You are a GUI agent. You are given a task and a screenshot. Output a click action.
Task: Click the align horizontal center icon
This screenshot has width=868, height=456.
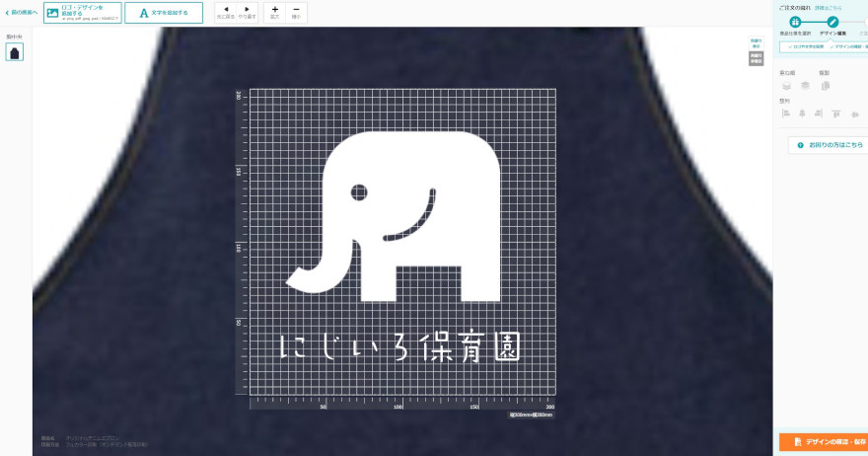point(802,114)
